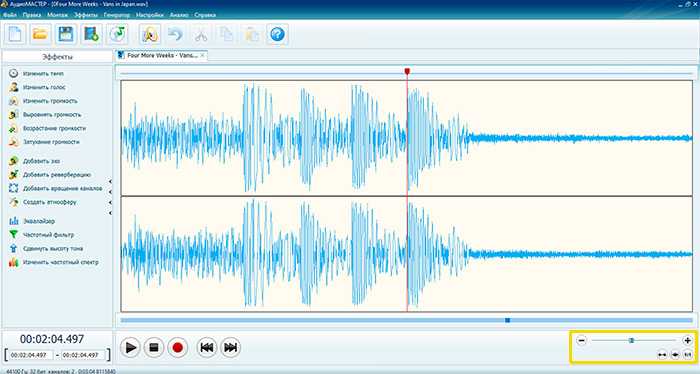Click the new file icon in the toolbar
Screen dimensions: 700x374
(x=15, y=34)
